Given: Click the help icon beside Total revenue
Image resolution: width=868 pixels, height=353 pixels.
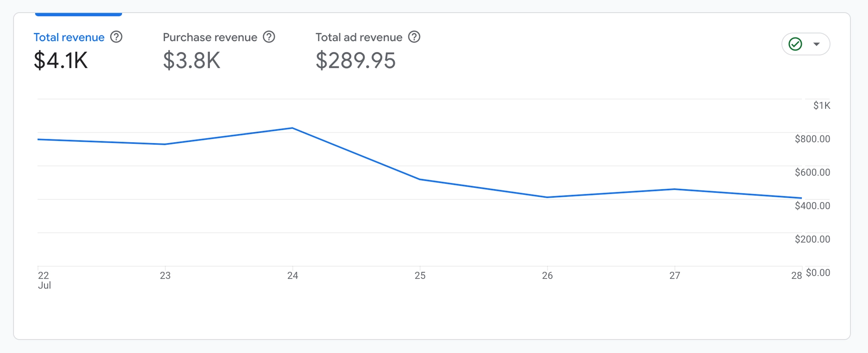Looking at the screenshot, I should pyautogui.click(x=116, y=37).
